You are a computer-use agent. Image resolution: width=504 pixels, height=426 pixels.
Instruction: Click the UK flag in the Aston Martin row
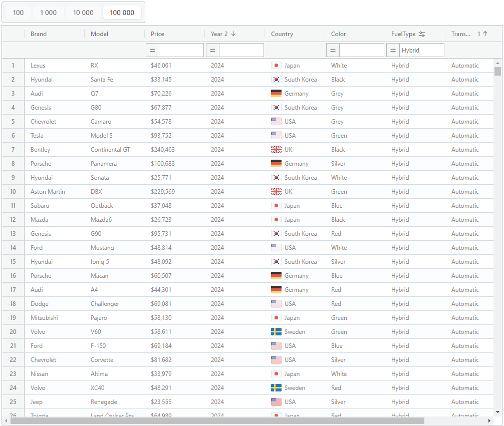tap(276, 192)
